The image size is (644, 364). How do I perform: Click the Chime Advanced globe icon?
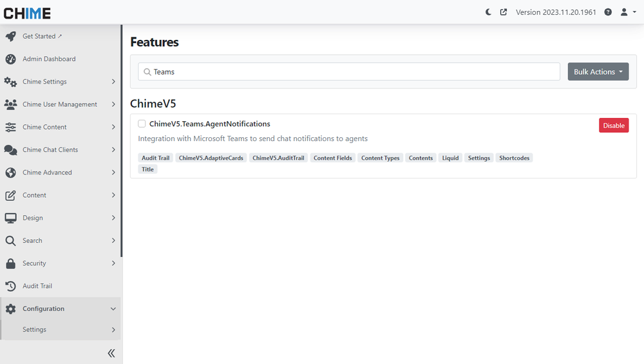pyautogui.click(x=11, y=173)
